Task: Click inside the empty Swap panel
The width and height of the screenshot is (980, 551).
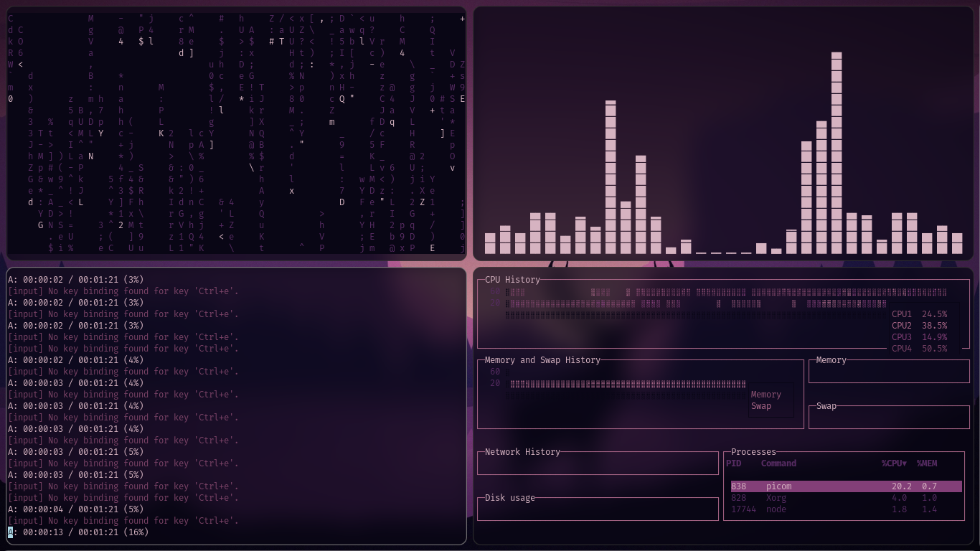Action: tap(888, 418)
